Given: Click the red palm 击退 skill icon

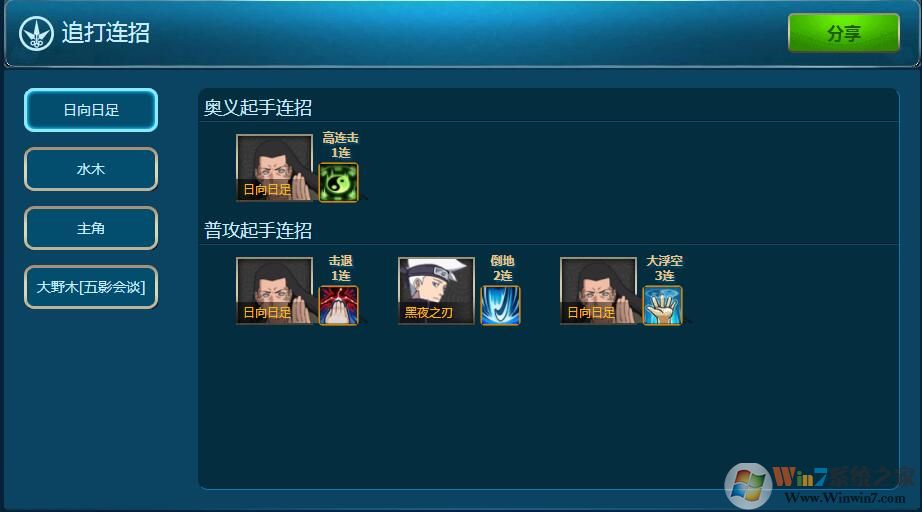Looking at the screenshot, I should 338,306.
